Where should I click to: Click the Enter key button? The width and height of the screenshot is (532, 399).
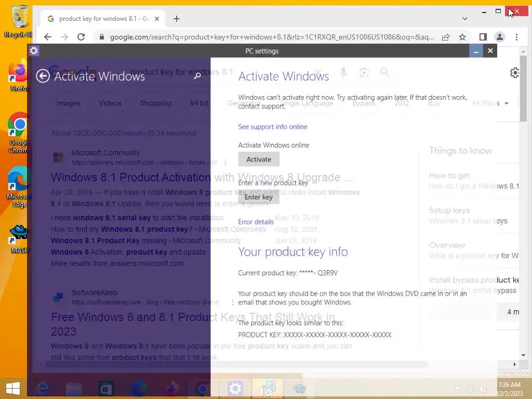[x=259, y=197]
